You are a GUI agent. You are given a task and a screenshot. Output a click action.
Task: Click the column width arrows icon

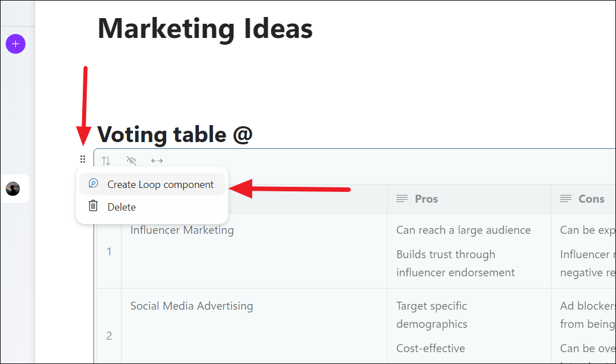click(157, 161)
